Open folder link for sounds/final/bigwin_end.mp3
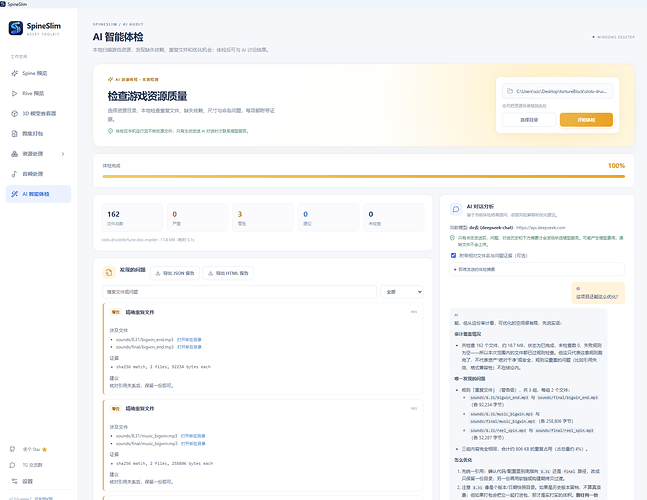 tap(189, 347)
